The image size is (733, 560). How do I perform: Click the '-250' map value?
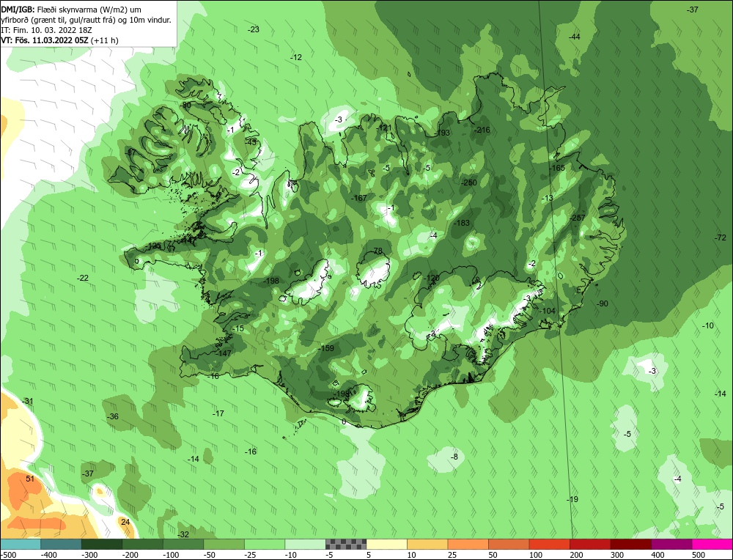click(469, 183)
